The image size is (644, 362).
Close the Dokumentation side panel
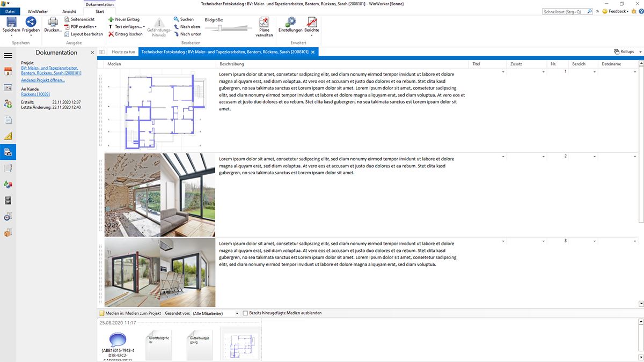(92, 53)
